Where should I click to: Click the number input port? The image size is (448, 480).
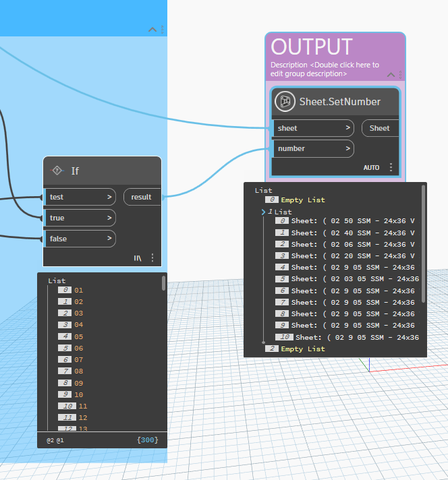[x=314, y=149]
